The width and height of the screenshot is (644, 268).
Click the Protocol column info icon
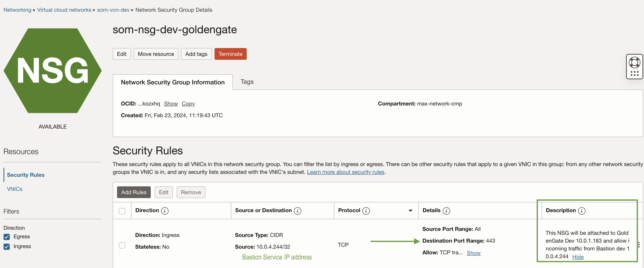366,211
